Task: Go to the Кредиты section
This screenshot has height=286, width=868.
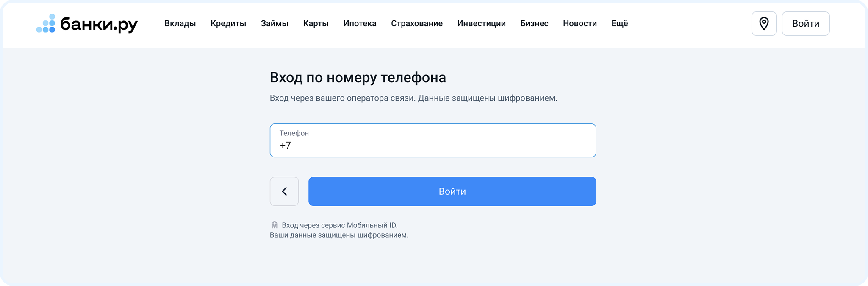Action: (228, 23)
